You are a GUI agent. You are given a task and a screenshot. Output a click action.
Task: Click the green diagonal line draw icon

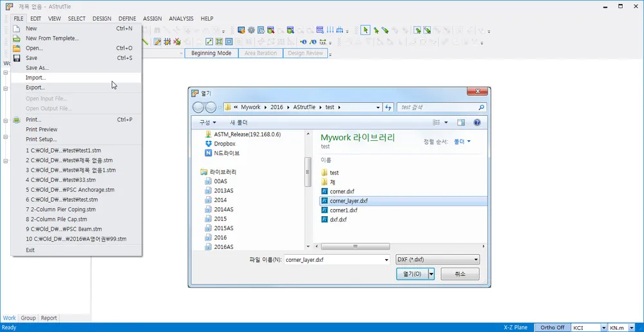click(146, 42)
